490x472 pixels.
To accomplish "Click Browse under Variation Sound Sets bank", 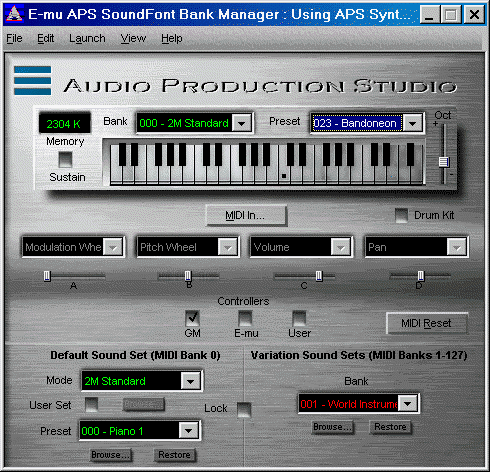I will click(x=333, y=427).
